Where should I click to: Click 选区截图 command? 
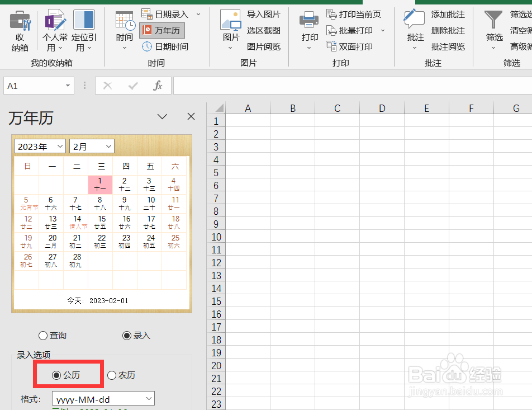(x=264, y=31)
